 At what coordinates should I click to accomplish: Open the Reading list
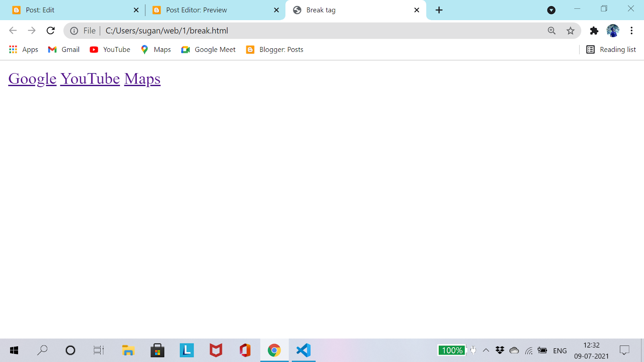click(611, 49)
